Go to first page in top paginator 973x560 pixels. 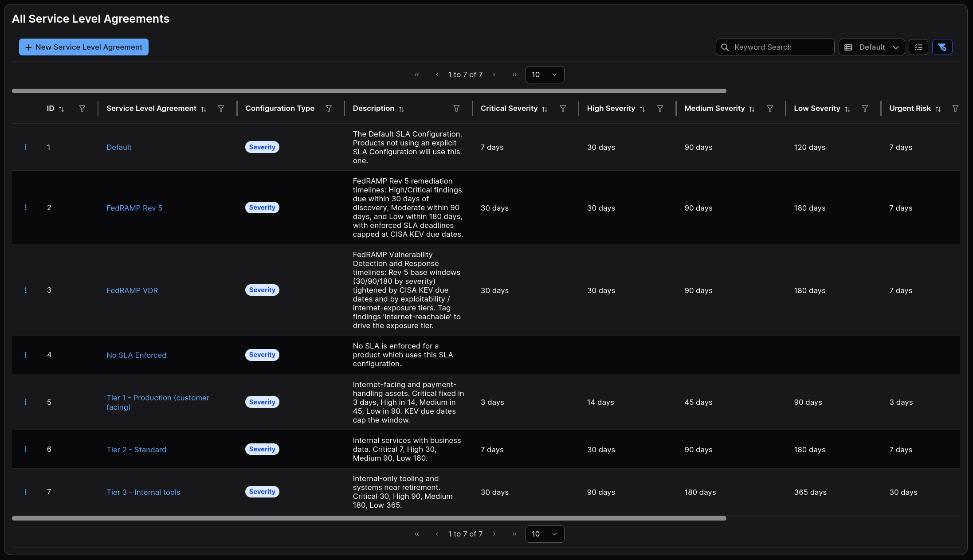(416, 74)
